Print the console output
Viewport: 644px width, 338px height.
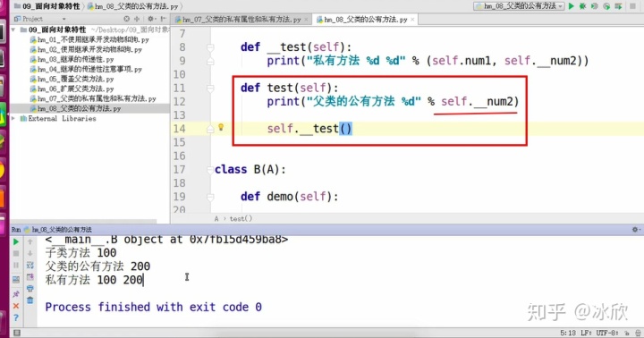pos(30,289)
